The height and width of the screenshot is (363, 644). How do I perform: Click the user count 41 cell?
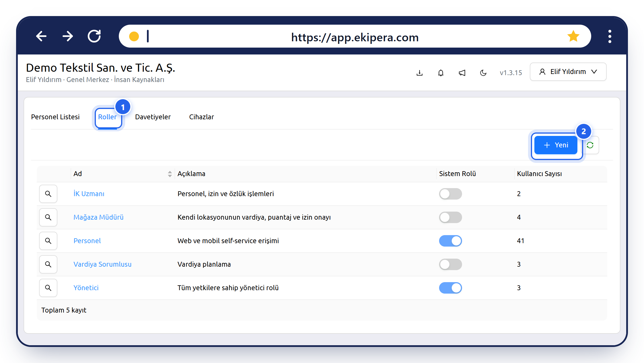tap(521, 241)
